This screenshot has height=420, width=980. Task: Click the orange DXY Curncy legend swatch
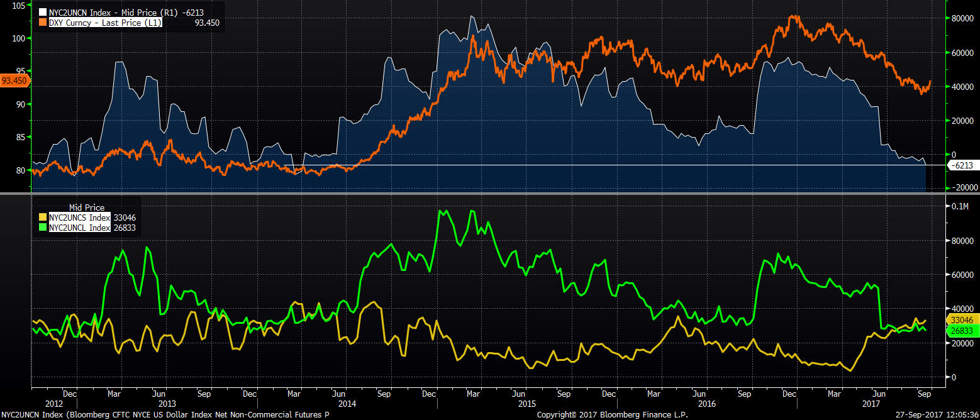click(x=43, y=23)
